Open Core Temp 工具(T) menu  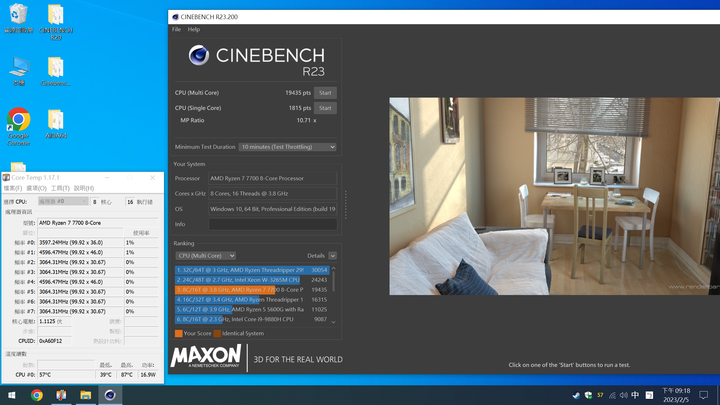click(x=60, y=188)
